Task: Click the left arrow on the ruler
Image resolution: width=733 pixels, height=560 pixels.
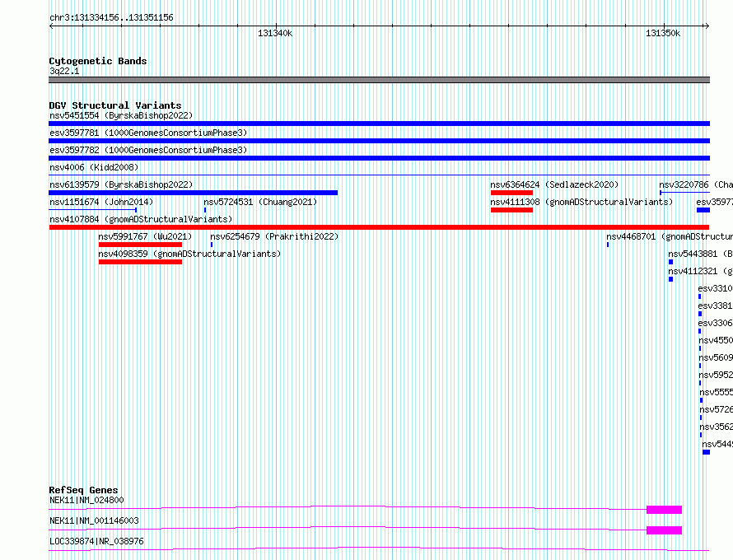Action: 51,26
